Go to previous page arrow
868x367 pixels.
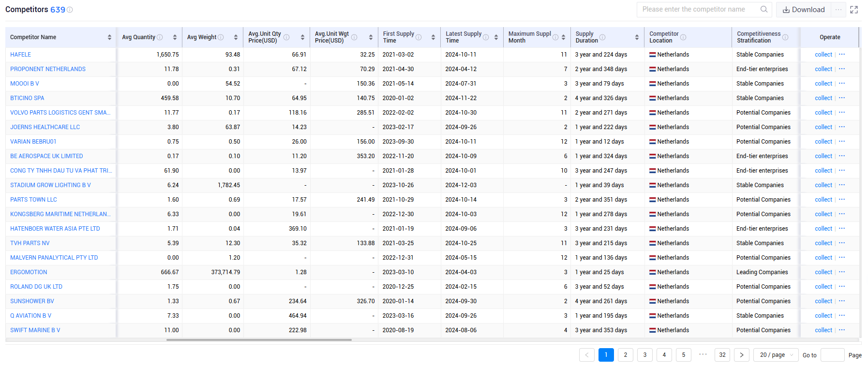pos(587,355)
